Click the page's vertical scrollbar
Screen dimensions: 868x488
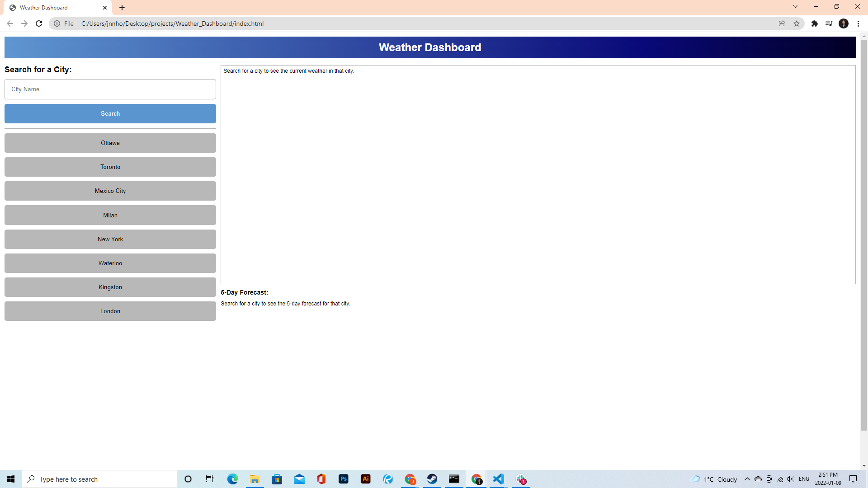[864, 235]
